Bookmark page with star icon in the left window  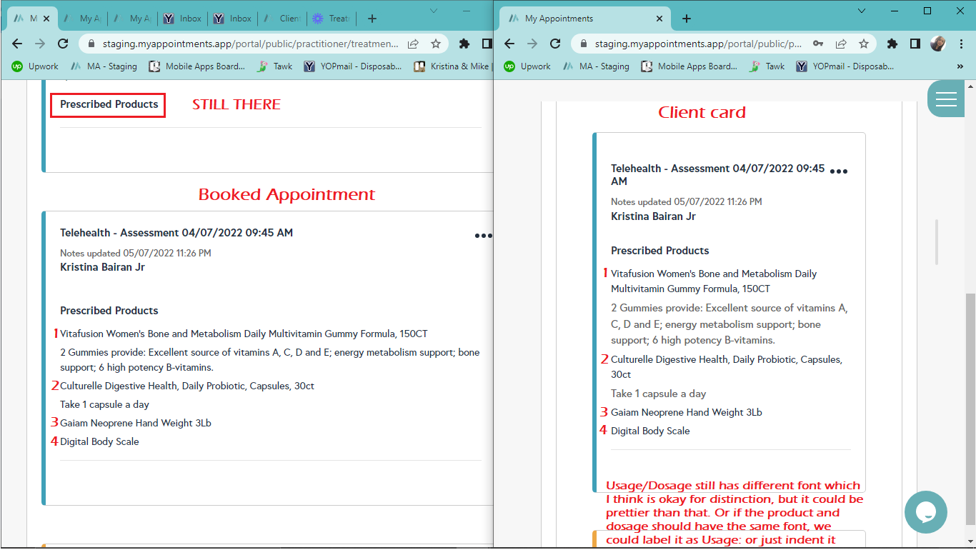click(436, 44)
